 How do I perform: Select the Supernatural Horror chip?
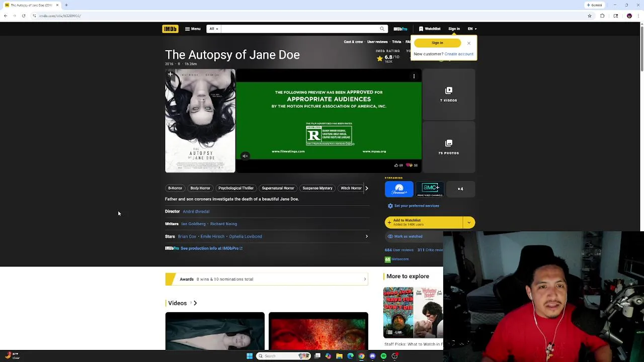278,188
